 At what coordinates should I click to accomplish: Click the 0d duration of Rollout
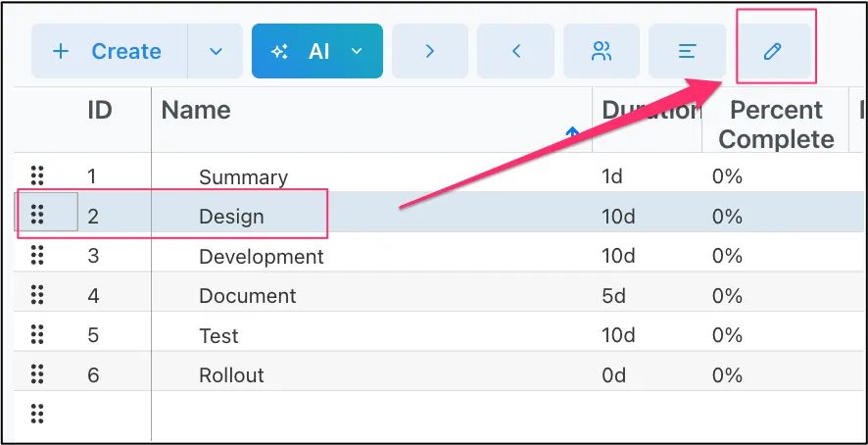[x=613, y=375]
